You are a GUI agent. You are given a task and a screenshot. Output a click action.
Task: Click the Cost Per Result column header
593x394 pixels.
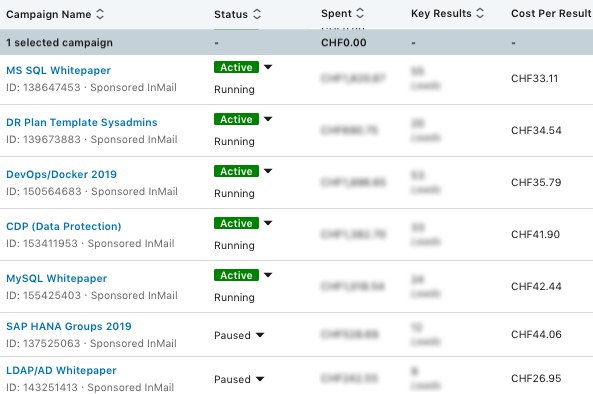[551, 14]
